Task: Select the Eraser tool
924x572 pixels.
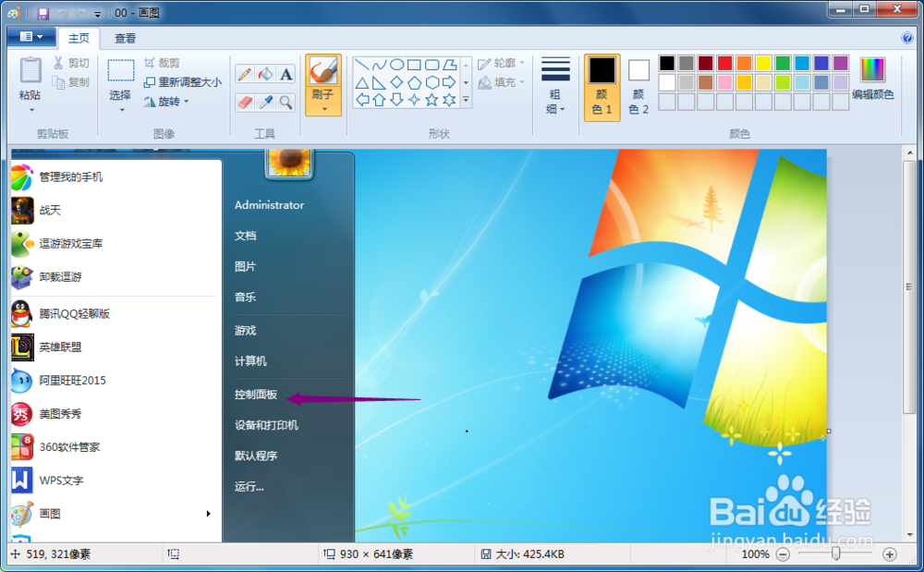Action: coord(245,102)
